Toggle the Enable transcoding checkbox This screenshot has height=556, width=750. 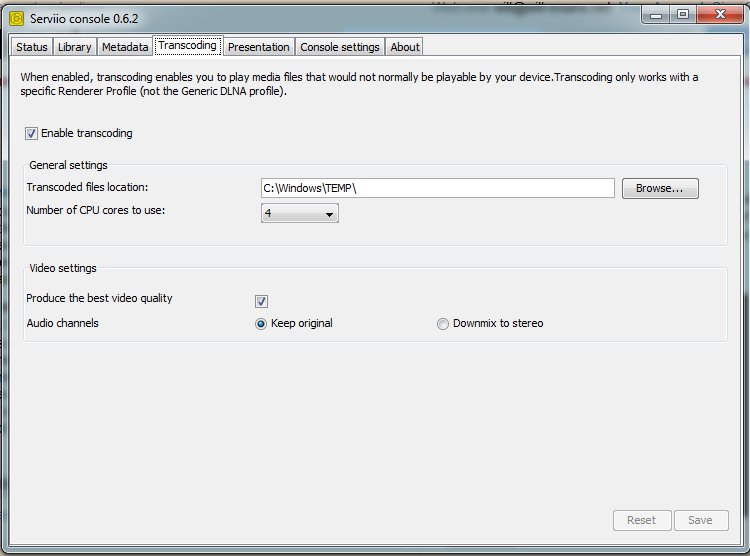point(32,134)
